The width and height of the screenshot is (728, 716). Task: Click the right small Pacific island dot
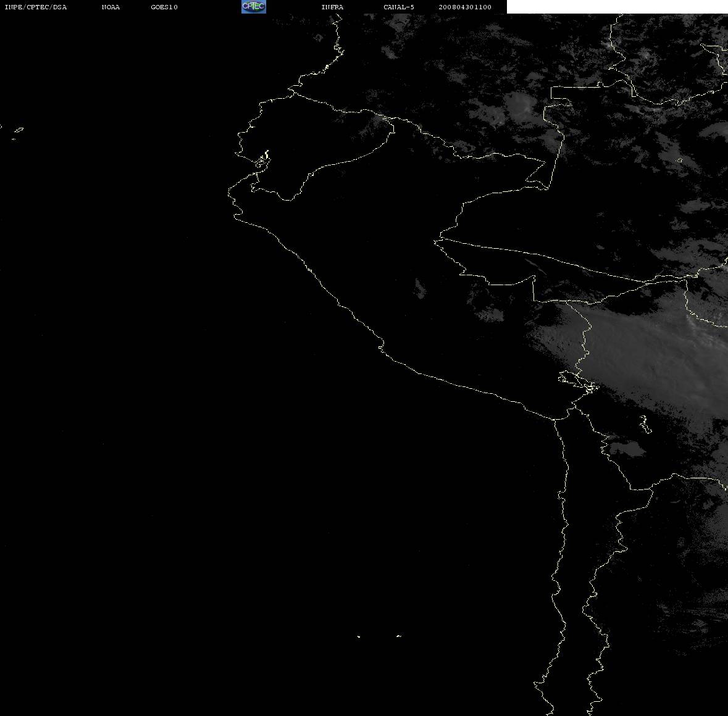399,636
